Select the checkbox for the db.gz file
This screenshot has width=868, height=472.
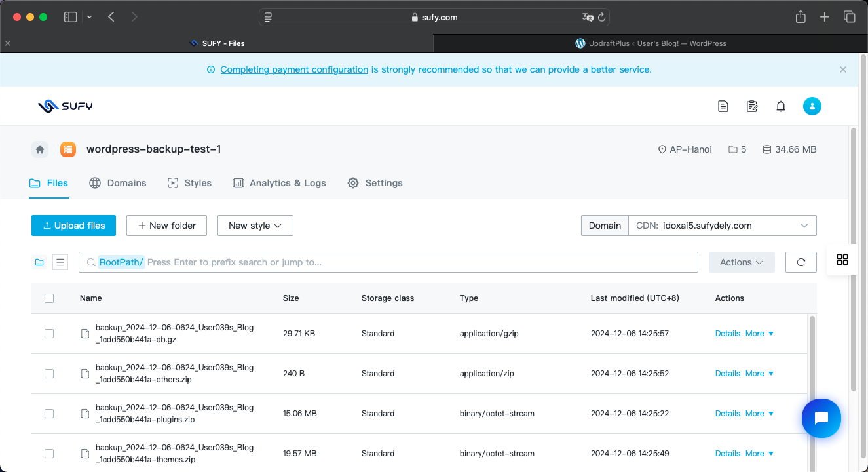[49, 334]
